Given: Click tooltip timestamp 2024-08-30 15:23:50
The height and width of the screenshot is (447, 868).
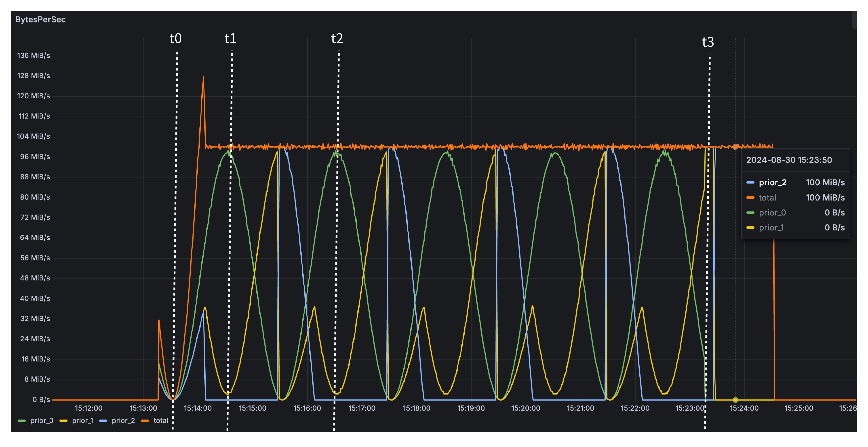Looking at the screenshot, I should 789,160.
